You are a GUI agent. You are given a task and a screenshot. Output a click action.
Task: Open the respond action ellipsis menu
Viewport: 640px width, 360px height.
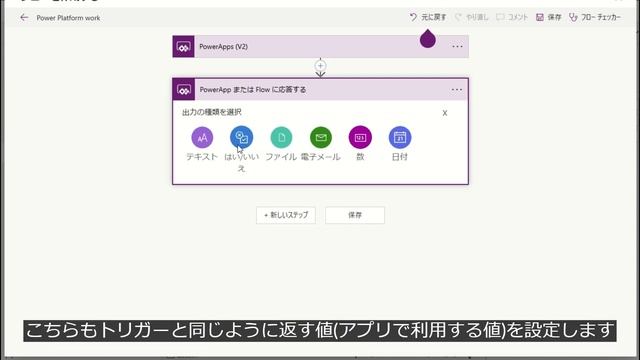tap(457, 89)
